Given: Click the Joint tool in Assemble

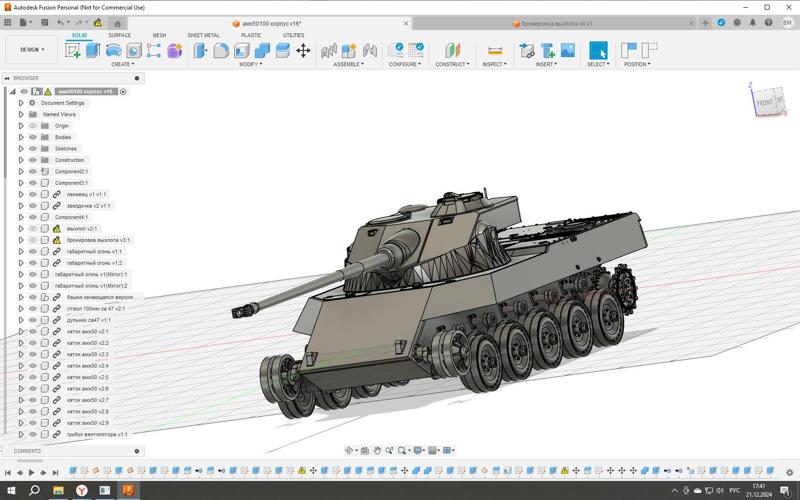Looking at the screenshot, I should click(x=370, y=50).
